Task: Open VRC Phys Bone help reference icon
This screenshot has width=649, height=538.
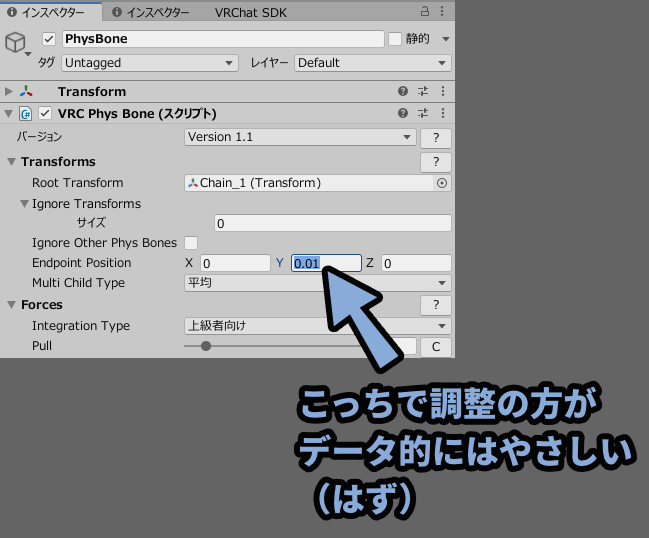Action: coord(403,113)
